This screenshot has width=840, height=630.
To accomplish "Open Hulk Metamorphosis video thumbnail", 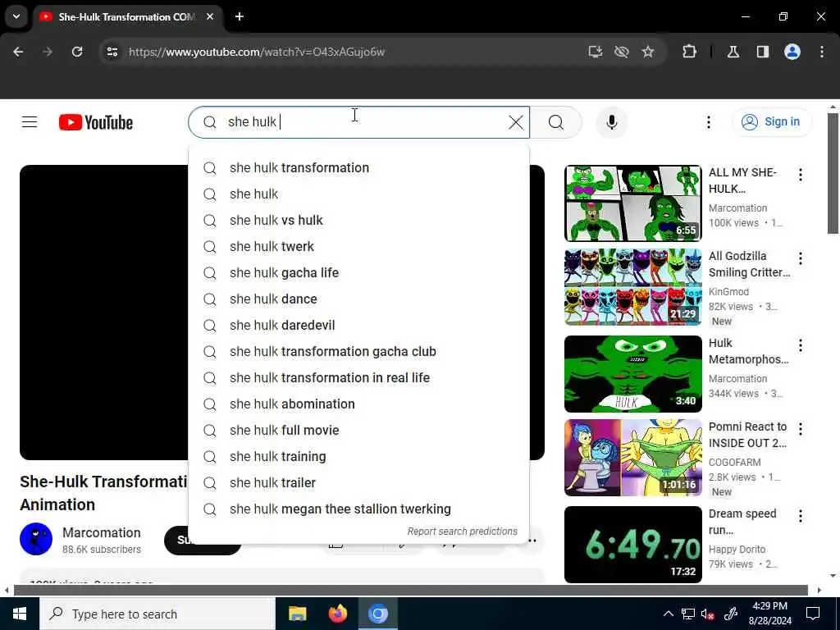I will click(632, 374).
